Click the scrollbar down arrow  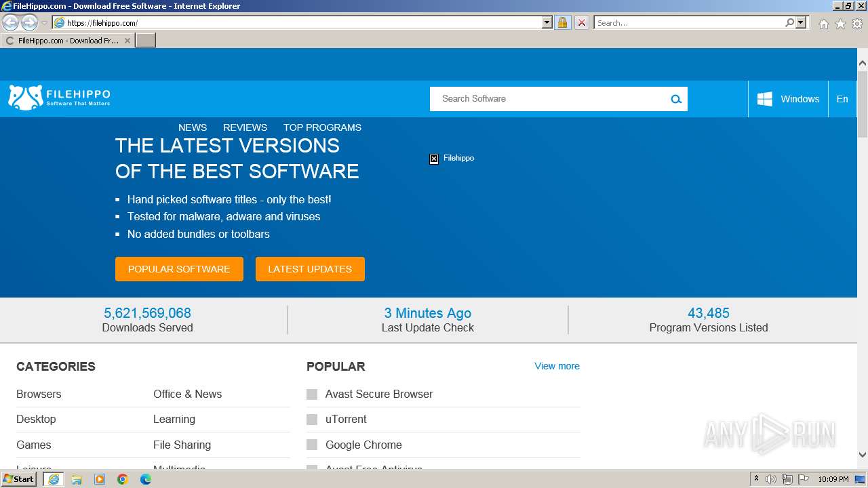coord(863,455)
